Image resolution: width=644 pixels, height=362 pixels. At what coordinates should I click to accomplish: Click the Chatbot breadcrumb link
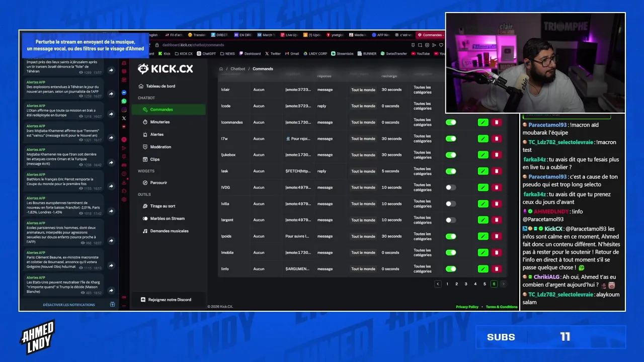click(x=238, y=69)
